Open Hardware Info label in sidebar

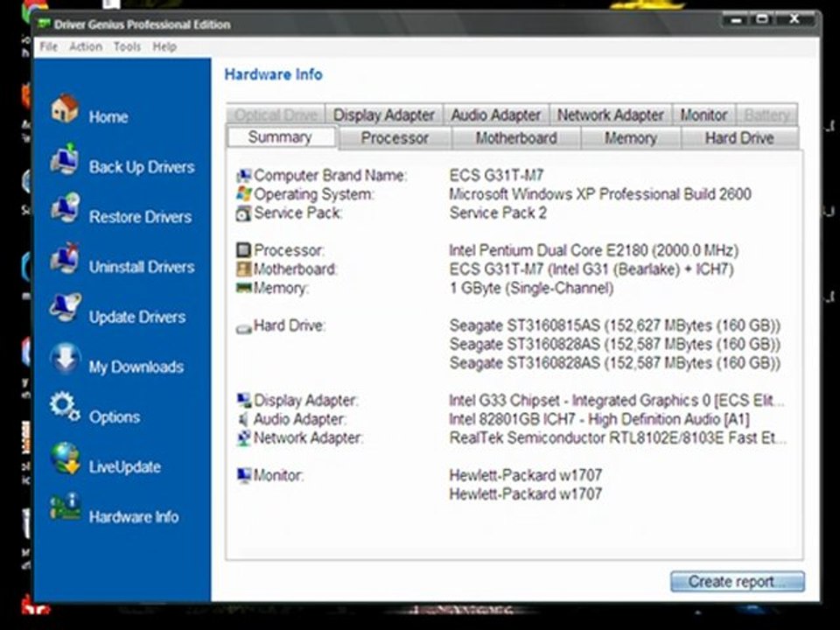click(x=134, y=517)
